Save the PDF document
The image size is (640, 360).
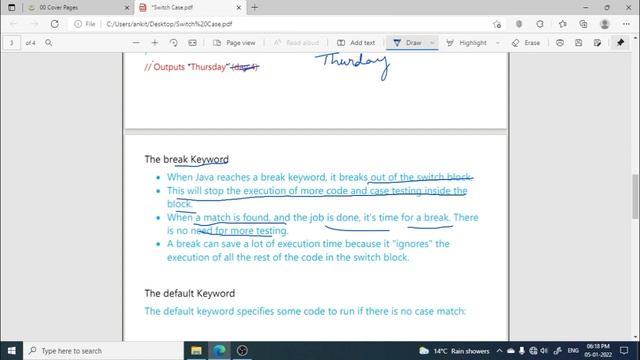(578, 43)
